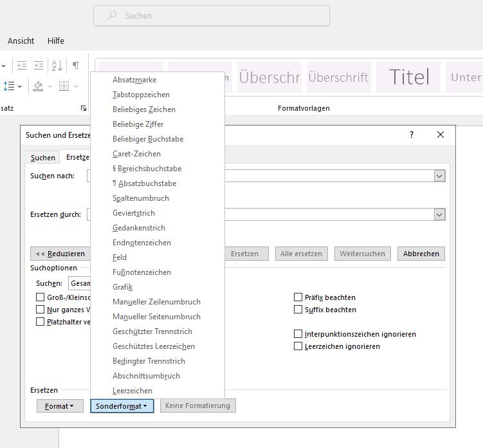The width and height of the screenshot is (483, 448).
Task: Tick Leerzeichen ignorieren
Action: [298, 346]
